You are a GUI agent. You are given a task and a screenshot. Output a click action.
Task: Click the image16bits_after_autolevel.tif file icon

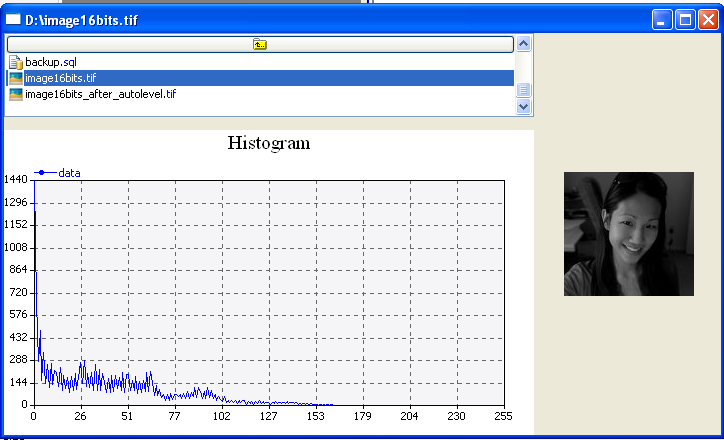coord(15,94)
